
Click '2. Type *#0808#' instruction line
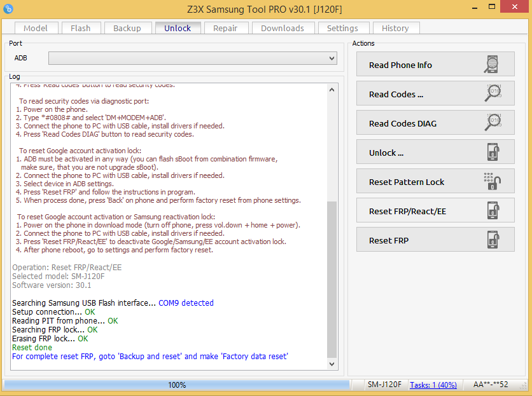pyautogui.click(x=91, y=118)
